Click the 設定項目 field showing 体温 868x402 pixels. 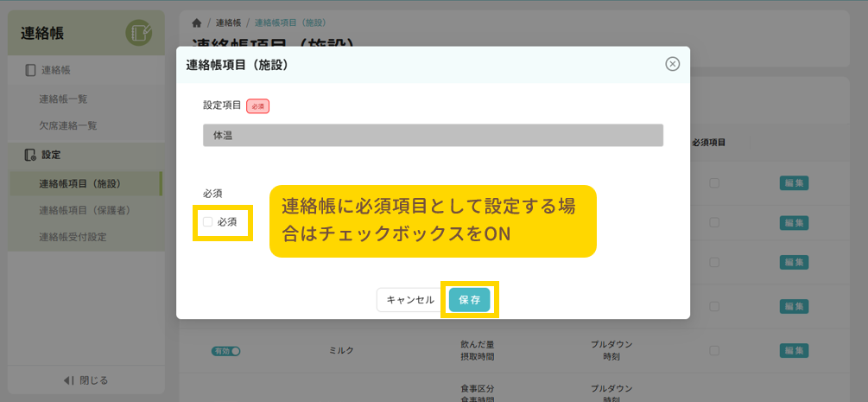click(x=433, y=136)
